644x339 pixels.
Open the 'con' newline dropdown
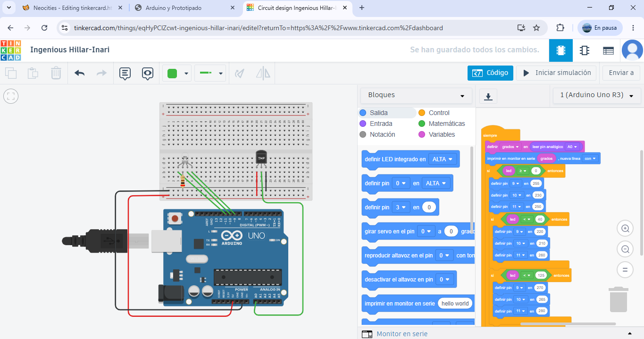tap(590, 158)
